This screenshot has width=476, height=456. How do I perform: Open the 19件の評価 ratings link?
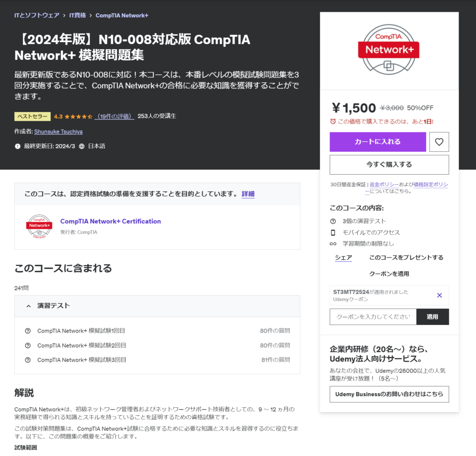[x=114, y=116]
